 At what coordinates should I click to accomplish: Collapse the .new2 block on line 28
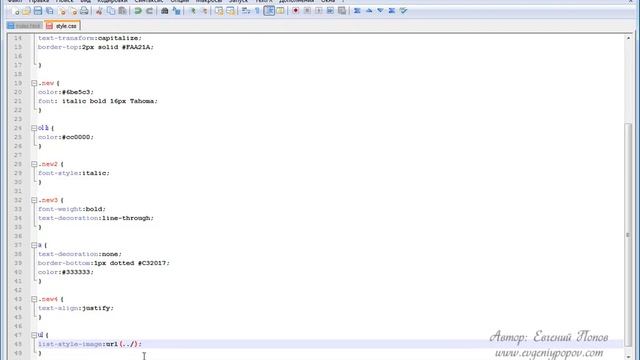[34, 164]
